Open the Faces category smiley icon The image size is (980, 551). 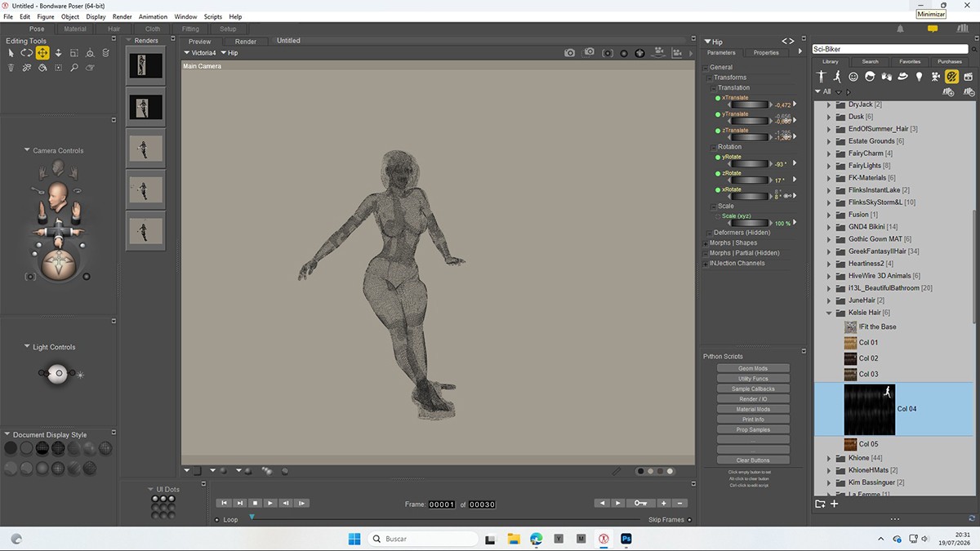(853, 77)
